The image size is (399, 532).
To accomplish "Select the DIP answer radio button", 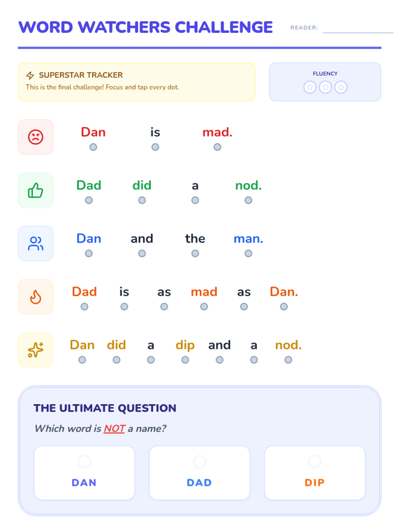I will (x=315, y=462).
